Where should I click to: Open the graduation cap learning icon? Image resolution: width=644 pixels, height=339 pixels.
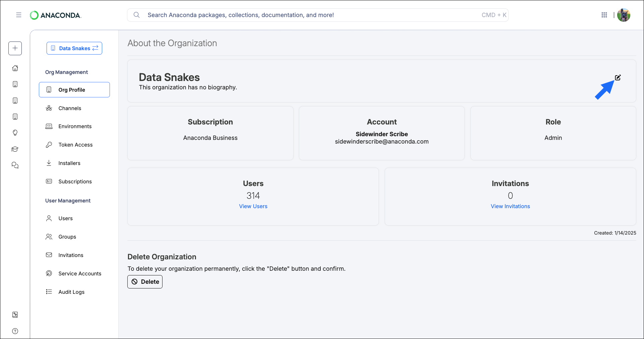pos(15,149)
